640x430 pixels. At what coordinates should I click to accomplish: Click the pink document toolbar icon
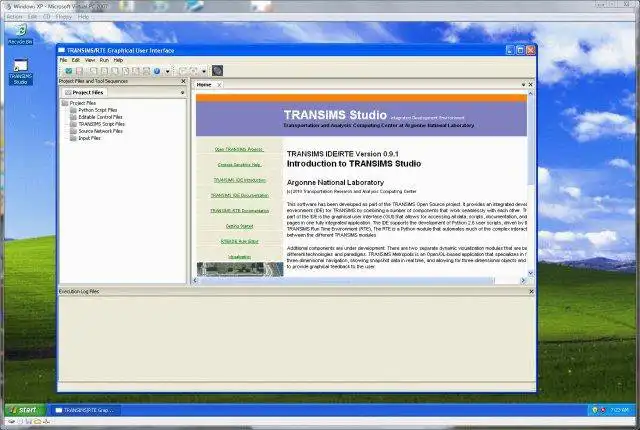(79, 71)
